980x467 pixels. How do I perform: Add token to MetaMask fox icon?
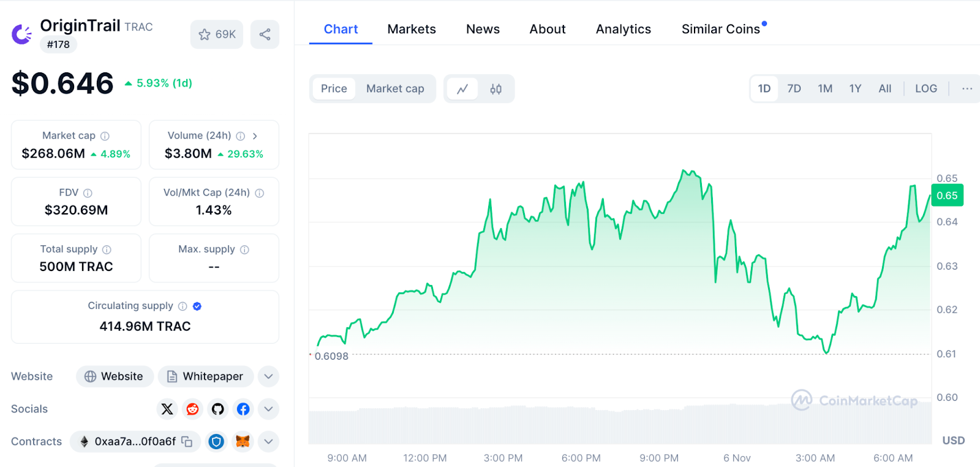click(243, 441)
